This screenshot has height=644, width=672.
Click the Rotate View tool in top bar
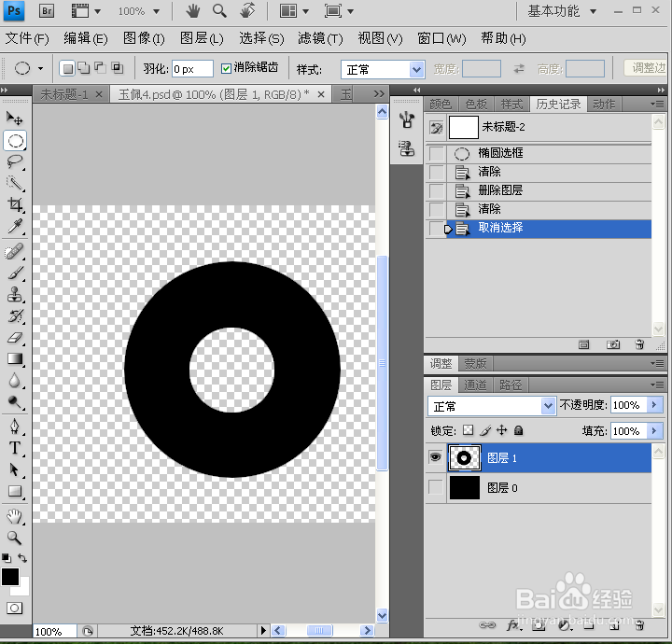pos(247,10)
